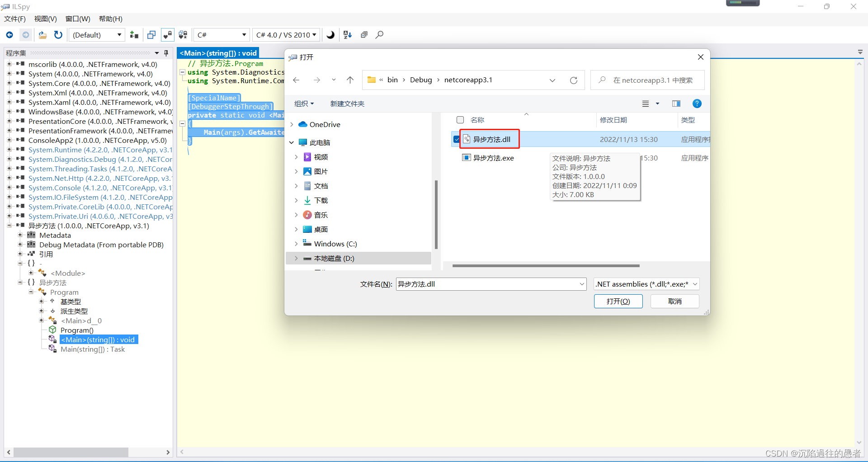Pin the assemblies panel with the pin icon
868x462 pixels.
[166, 53]
